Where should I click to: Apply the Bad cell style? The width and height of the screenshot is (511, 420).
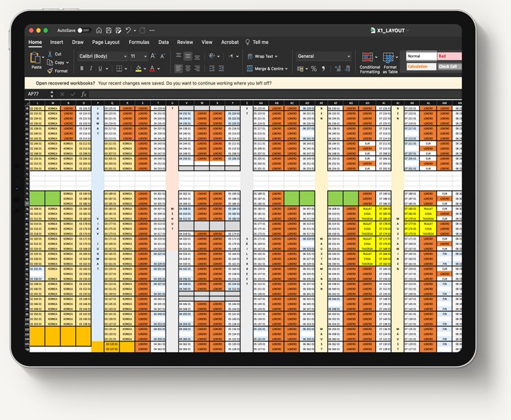(449, 56)
